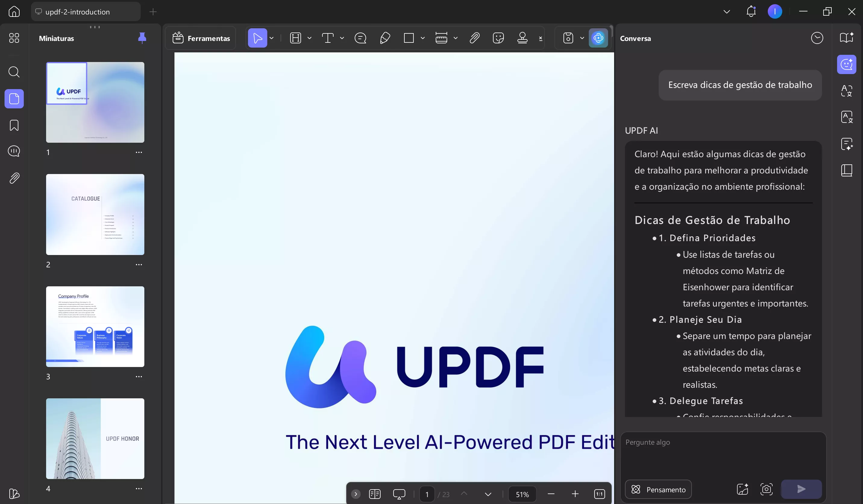The width and height of the screenshot is (863, 504).
Task: Unpin the Miniaturas panel
Action: pyautogui.click(x=142, y=38)
